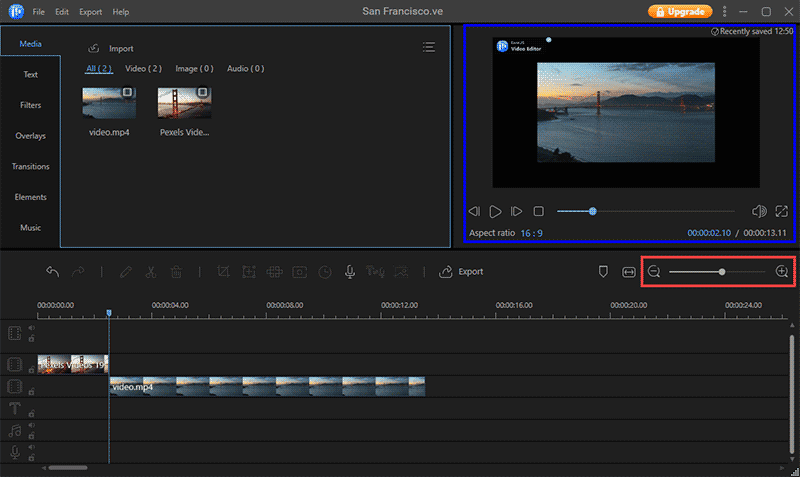Click the timeline marker shield icon
This screenshot has height=477, width=800.
603,271
